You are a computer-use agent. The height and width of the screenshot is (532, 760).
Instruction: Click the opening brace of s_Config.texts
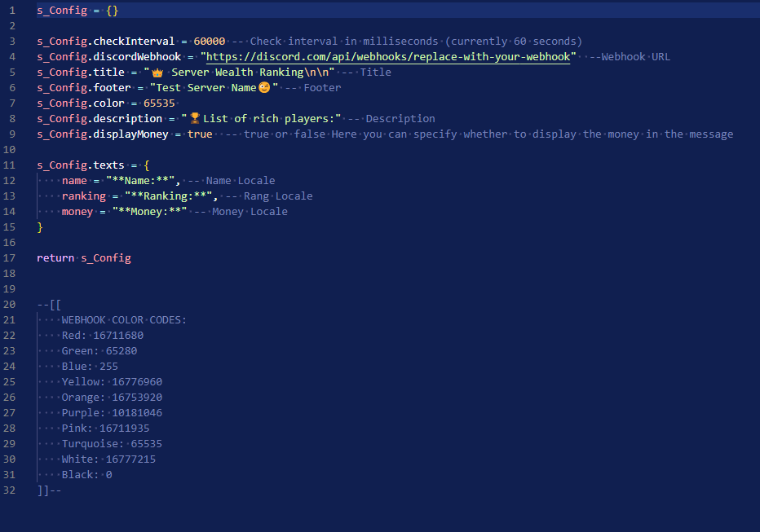click(x=147, y=165)
